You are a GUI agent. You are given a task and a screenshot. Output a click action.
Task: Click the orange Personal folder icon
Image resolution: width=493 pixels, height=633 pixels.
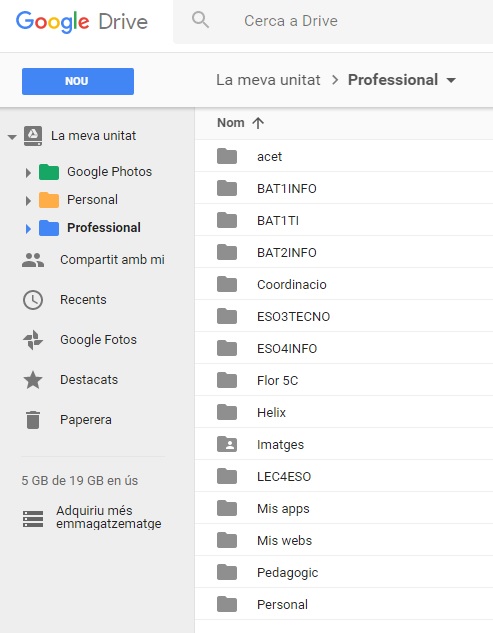pos(49,200)
